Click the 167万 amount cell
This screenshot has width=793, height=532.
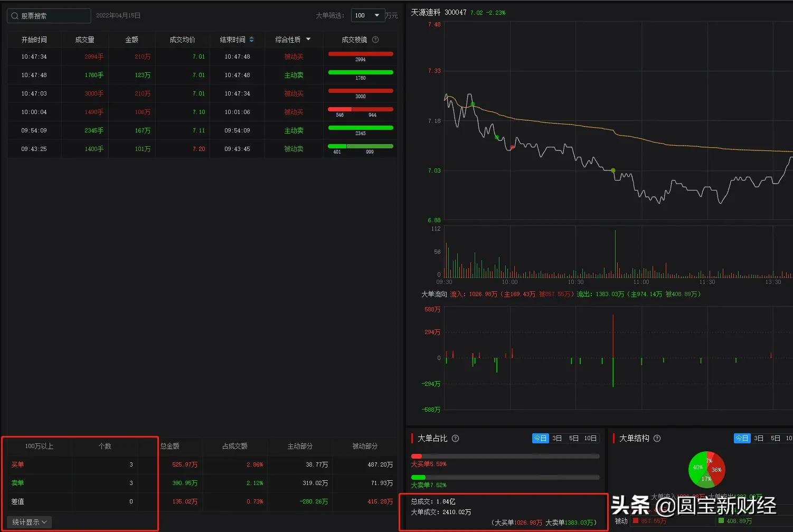[x=143, y=130]
